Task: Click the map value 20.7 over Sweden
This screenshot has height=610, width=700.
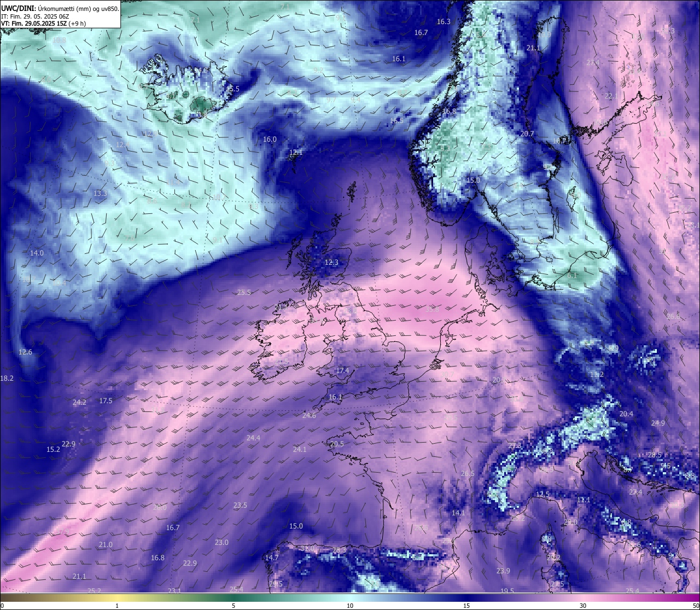Action: (x=527, y=134)
